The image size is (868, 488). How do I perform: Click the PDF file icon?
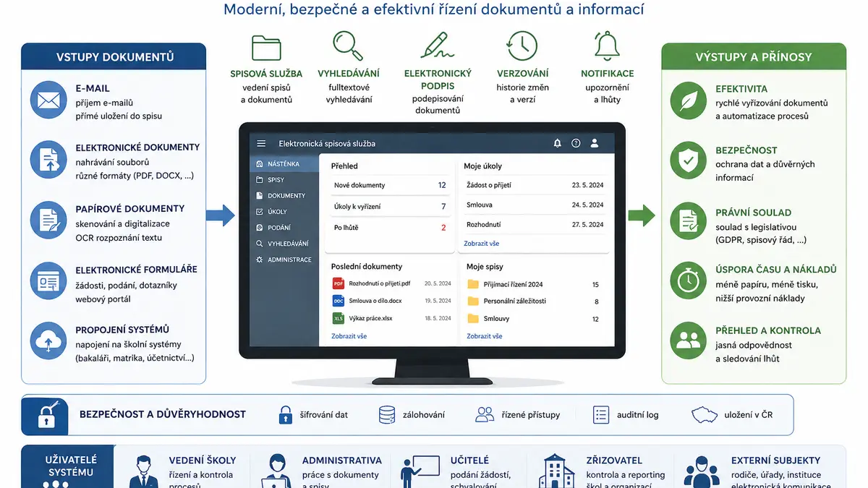click(x=338, y=283)
